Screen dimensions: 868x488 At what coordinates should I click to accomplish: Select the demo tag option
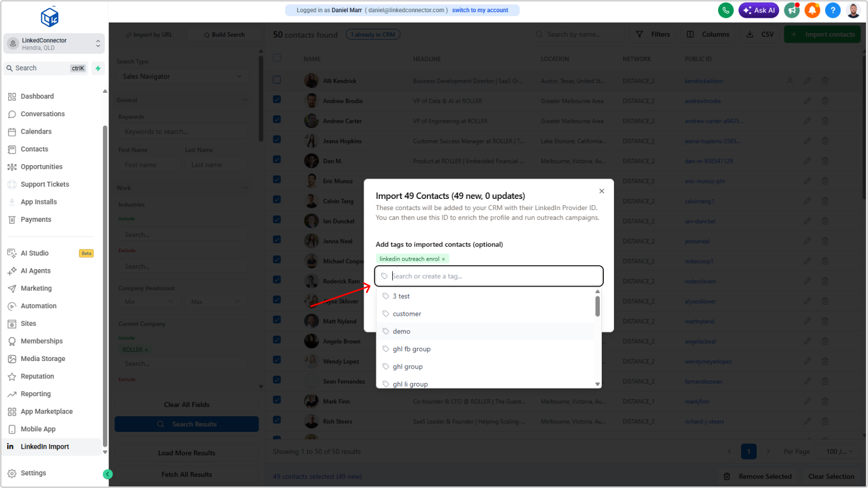pos(486,331)
